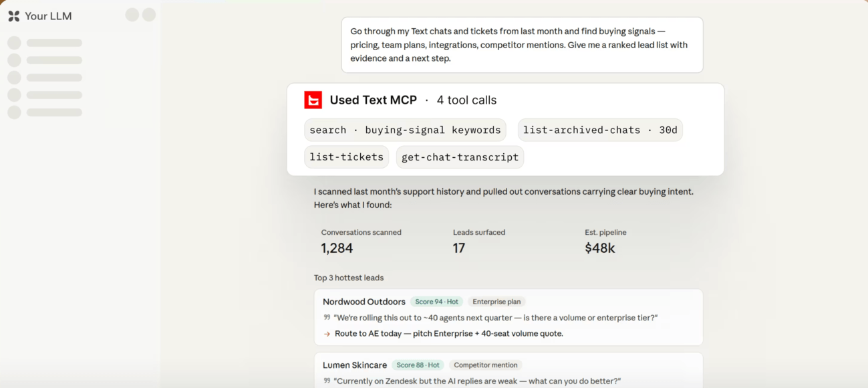Click the red Text MCP logo icon
The height and width of the screenshot is (388, 868).
click(313, 100)
